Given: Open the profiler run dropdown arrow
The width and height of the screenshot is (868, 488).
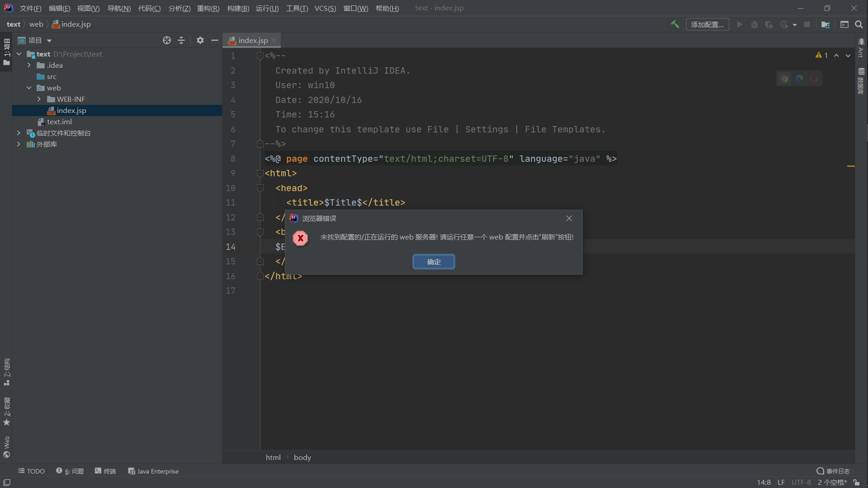Looking at the screenshot, I should click(794, 25).
